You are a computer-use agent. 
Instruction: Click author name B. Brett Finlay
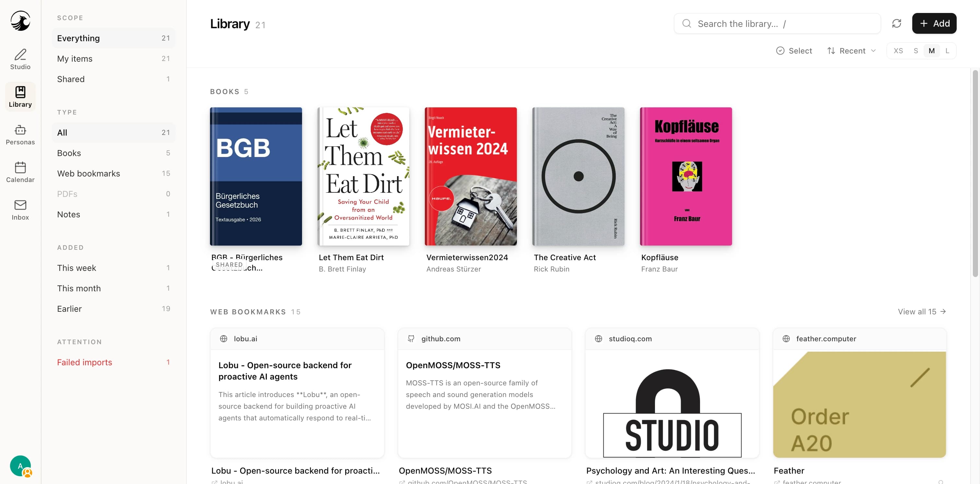(342, 269)
